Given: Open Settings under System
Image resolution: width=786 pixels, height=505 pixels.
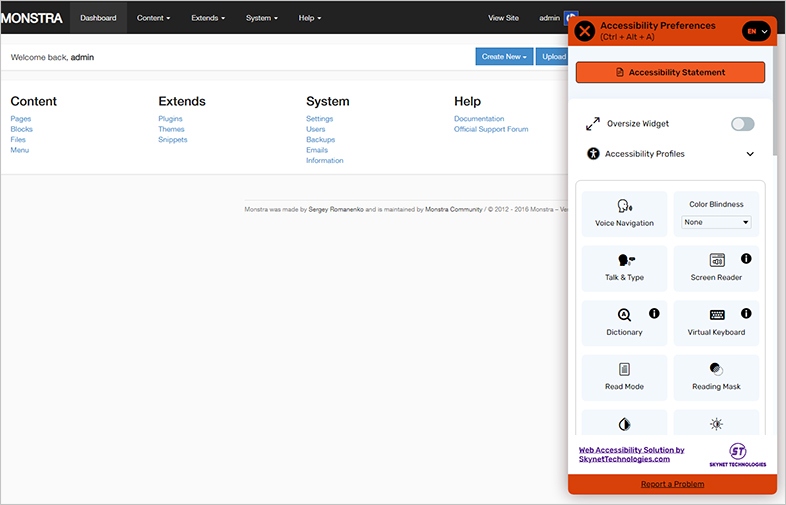Looking at the screenshot, I should click(320, 119).
